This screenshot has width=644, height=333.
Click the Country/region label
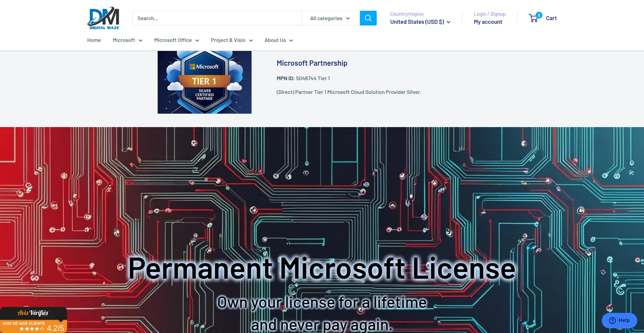coord(407,14)
